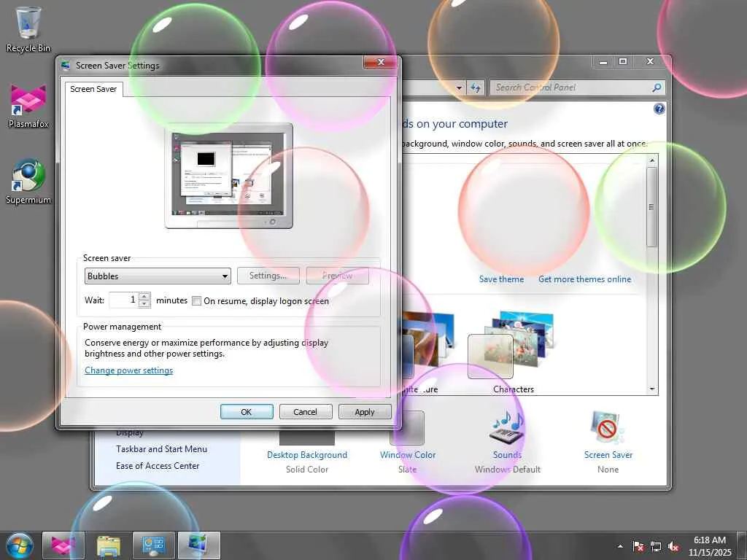This screenshot has width=747, height=560.
Task: Click the Control Panel help icon
Action: [659, 109]
